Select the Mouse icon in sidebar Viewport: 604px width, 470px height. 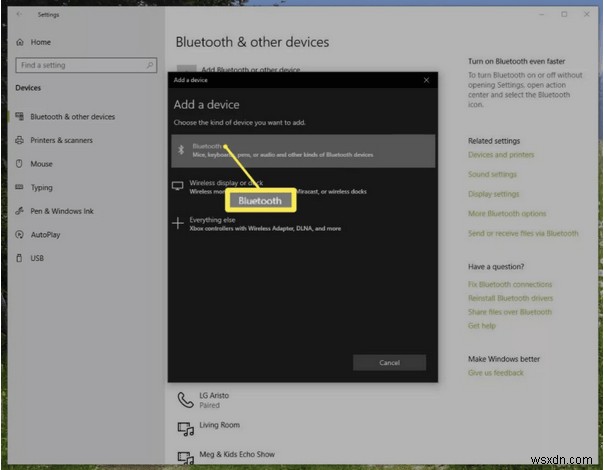pyautogui.click(x=19, y=164)
